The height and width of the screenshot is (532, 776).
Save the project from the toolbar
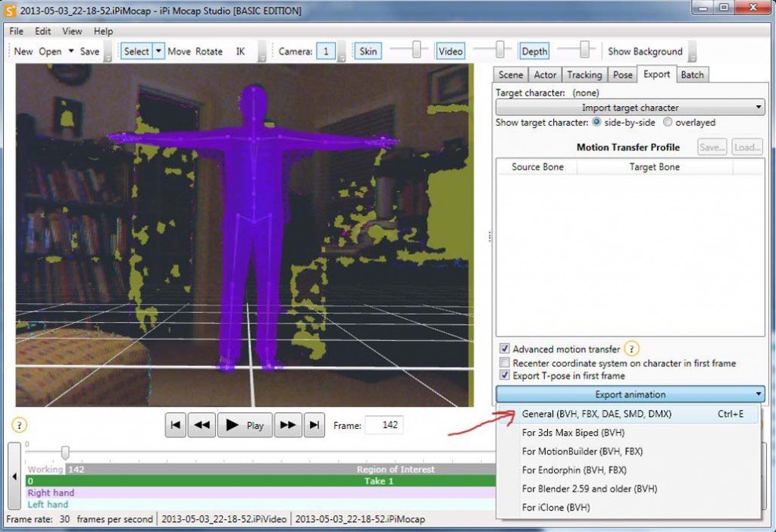point(89,52)
